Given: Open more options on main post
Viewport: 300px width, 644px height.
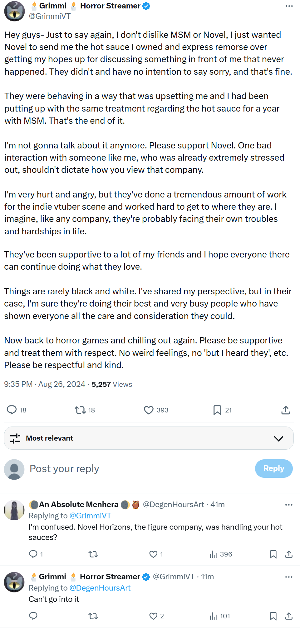Looking at the screenshot, I should [289, 6].
